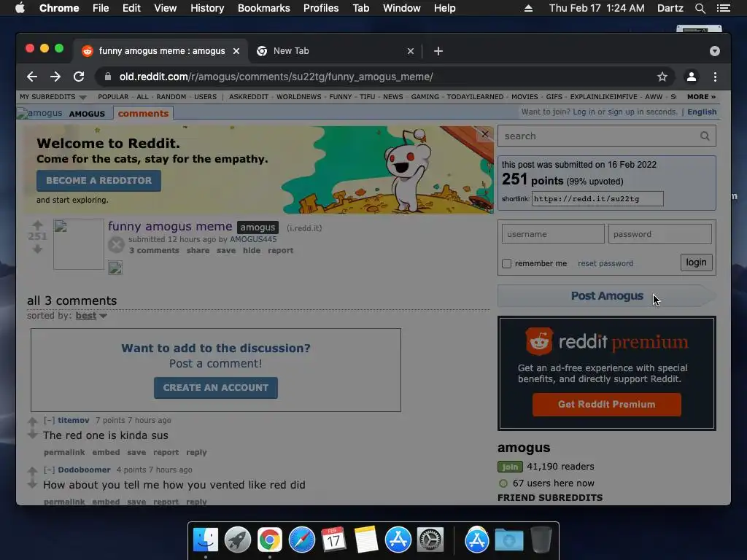Viewport: 747px width, 560px height.
Task: Switch to the New Tab browser tab
Action: click(x=336, y=51)
